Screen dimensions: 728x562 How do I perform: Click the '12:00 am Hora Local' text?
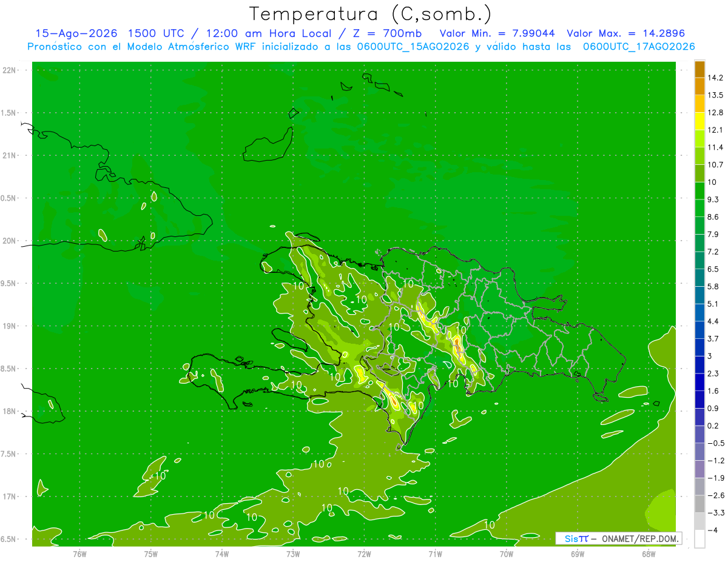pos(268,33)
